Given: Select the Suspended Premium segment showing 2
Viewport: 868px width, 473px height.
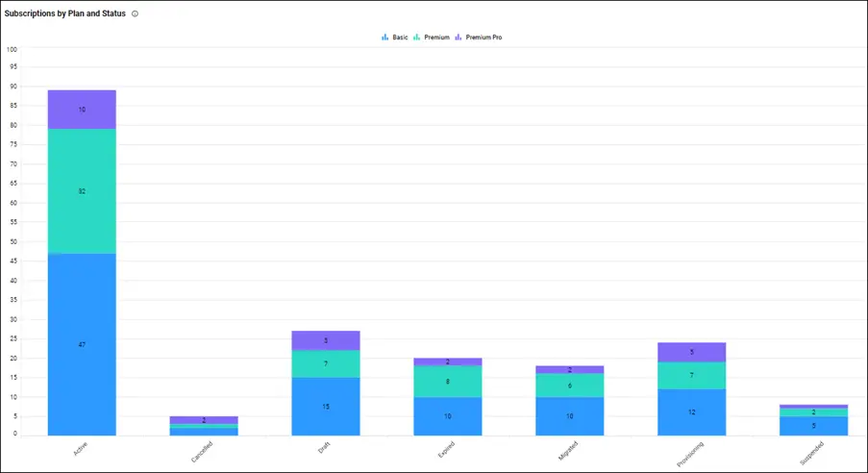Looking at the screenshot, I should pyautogui.click(x=814, y=412).
